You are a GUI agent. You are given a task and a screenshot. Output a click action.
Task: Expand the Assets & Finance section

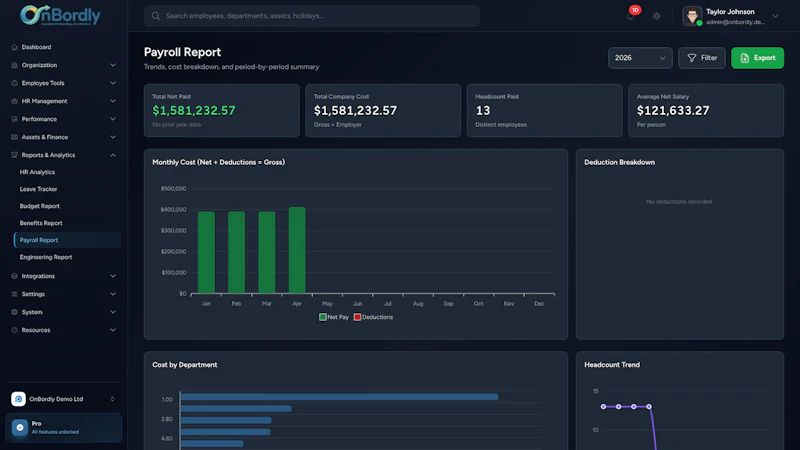[63, 137]
